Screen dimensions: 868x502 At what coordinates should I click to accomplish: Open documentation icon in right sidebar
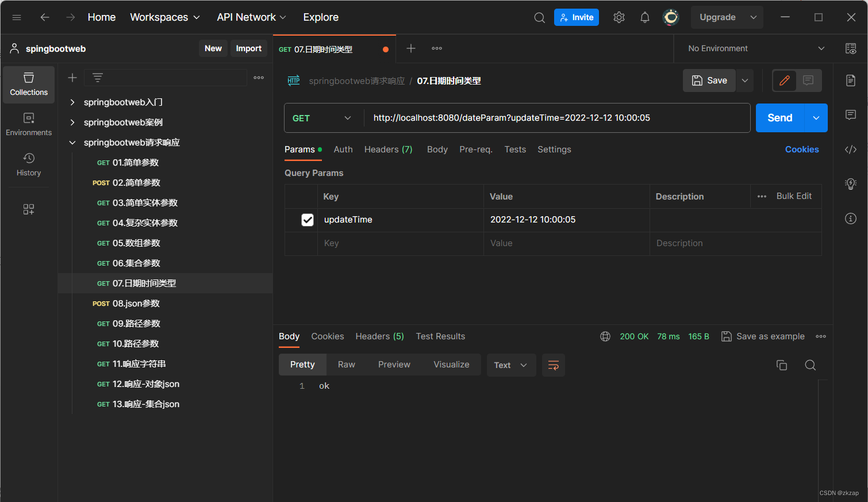pyautogui.click(x=851, y=81)
